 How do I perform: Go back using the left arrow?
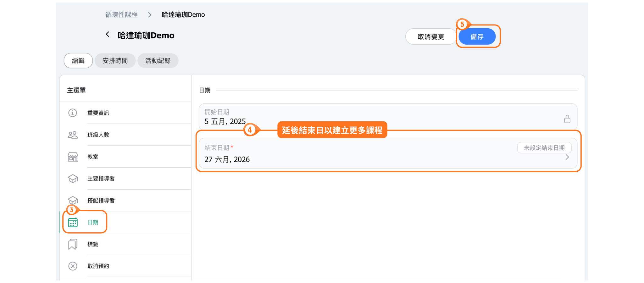(108, 35)
